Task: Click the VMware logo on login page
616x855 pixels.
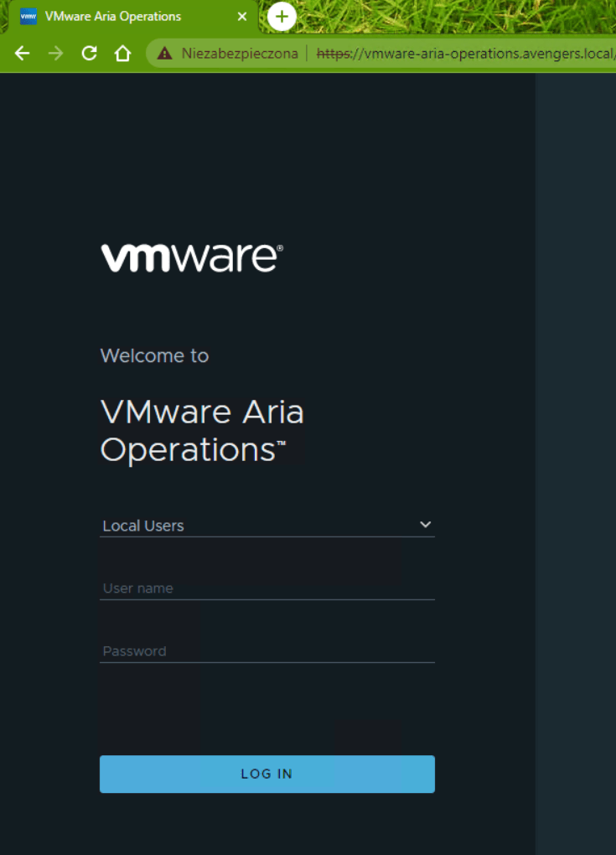Action: (192, 258)
